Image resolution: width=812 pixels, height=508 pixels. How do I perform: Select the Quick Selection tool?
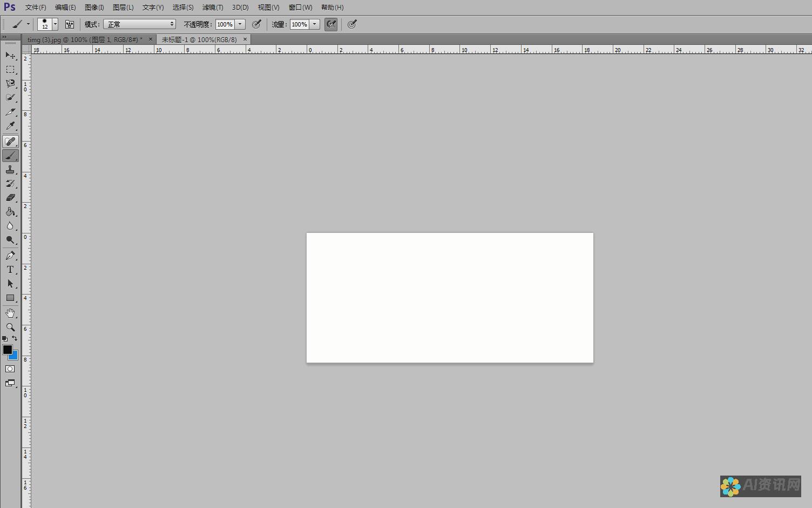point(10,97)
